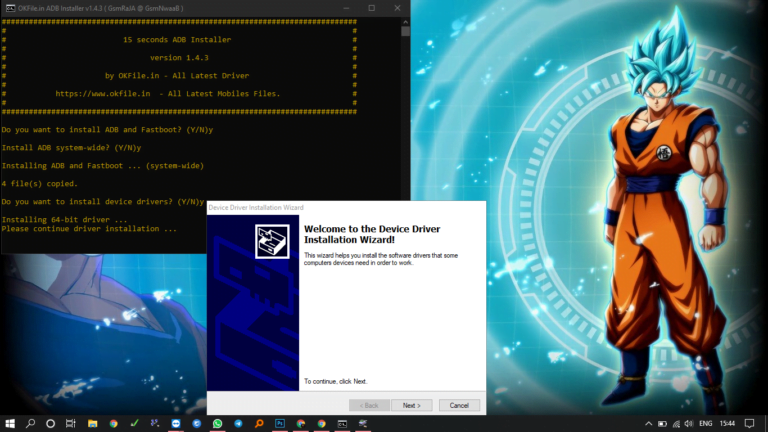
Task: Click 'This wizard helps you install' description
Action: click(x=381, y=259)
